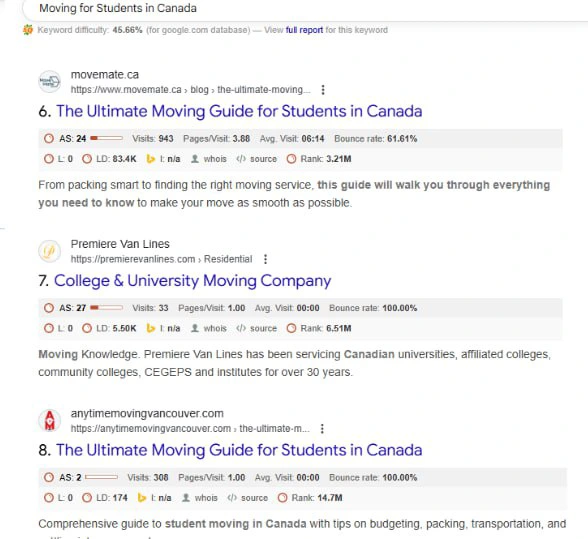Click the AS: 24 circle icon

click(x=49, y=139)
